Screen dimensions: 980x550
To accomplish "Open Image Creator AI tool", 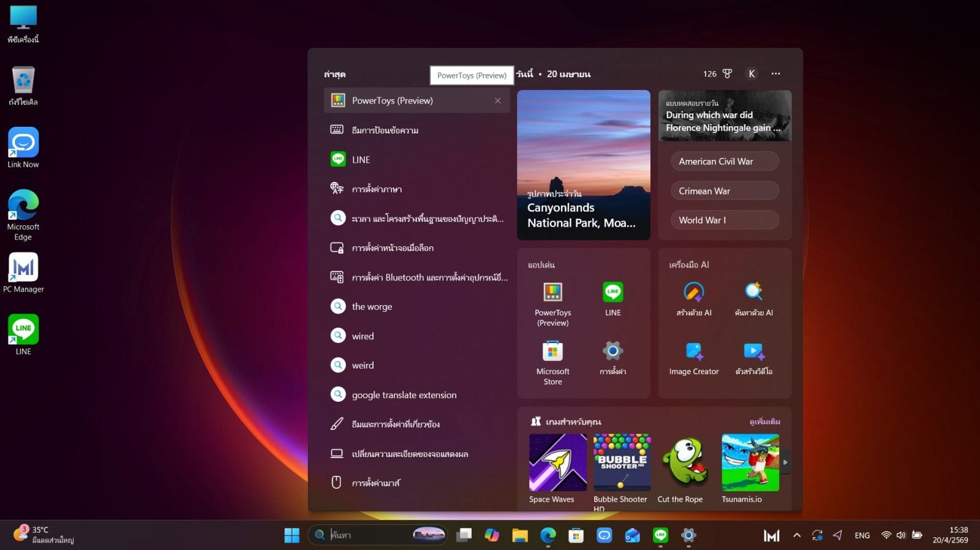I will (x=693, y=359).
